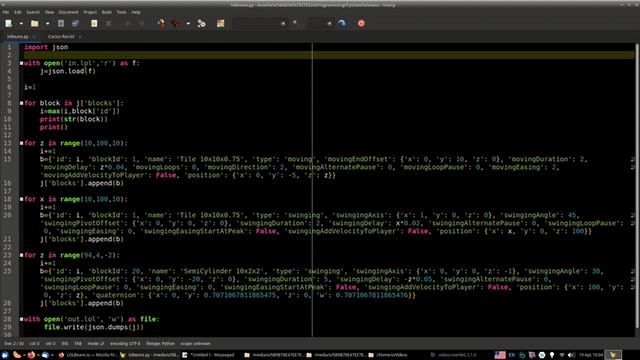Click 'import json' on line 1
Viewport: 640px width, 360px height.
[46, 47]
